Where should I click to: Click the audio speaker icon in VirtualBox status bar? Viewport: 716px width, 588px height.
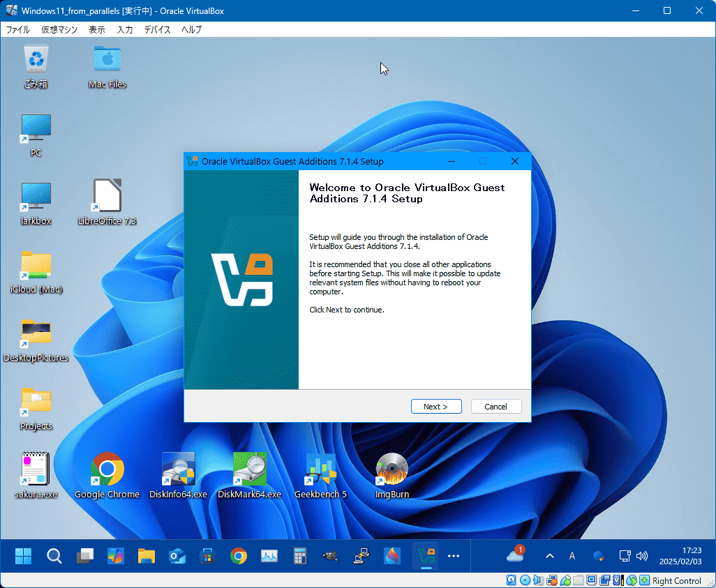click(538, 580)
